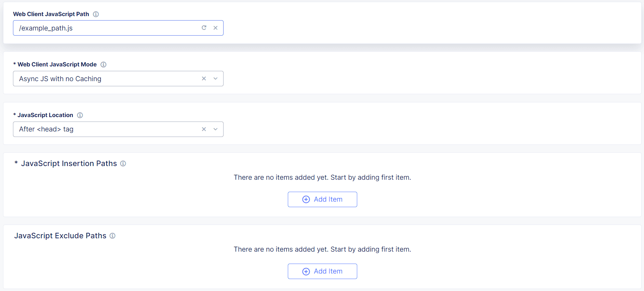The width and height of the screenshot is (644, 291).
Task: Add an item under JavaScript Insertion Paths
Action: 322,199
